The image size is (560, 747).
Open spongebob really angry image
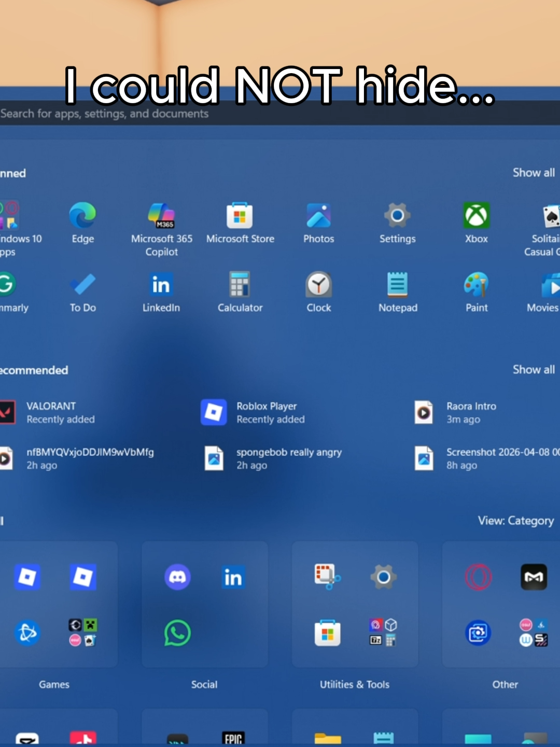pyautogui.click(x=273, y=459)
